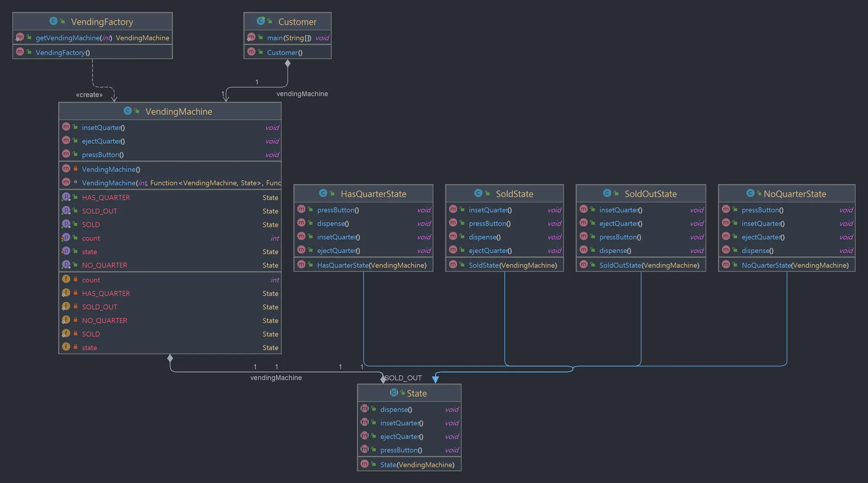868x483 pixels.
Task: Click the VendingMachine class icon in header
Action: click(x=127, y=111)
